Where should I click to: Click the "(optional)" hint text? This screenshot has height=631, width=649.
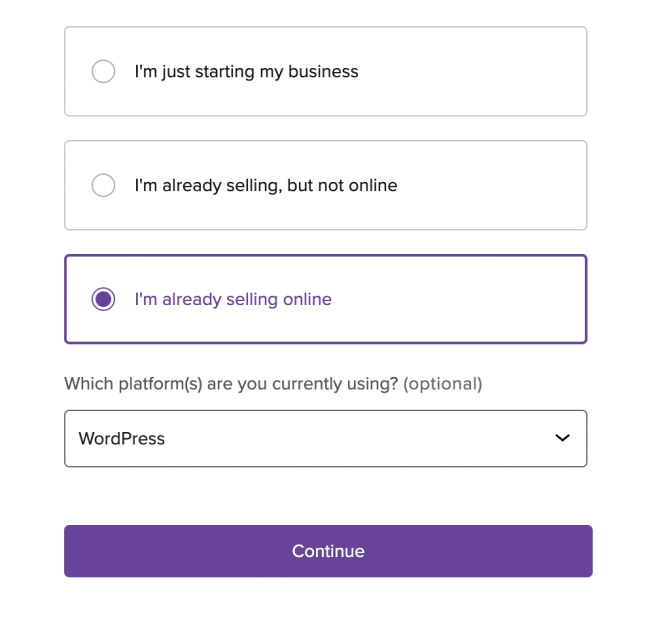tap(442, 384)
